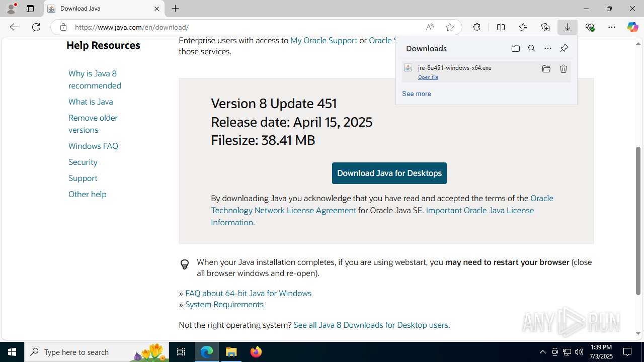Click the page vertical scrollbar thumb

[x=638, y=220]
